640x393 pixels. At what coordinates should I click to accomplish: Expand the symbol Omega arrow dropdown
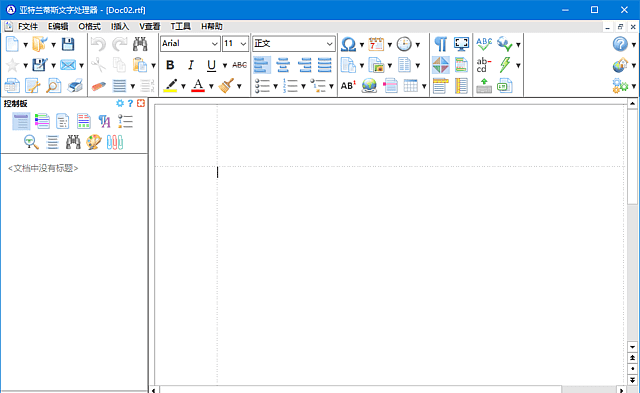point(361,44)
